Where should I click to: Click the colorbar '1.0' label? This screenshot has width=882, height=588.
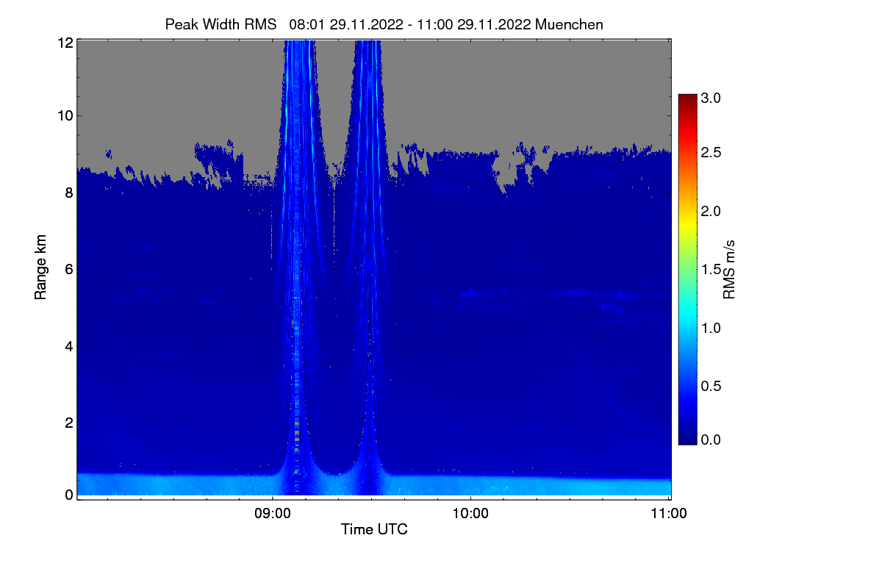[x=711, y=328]
